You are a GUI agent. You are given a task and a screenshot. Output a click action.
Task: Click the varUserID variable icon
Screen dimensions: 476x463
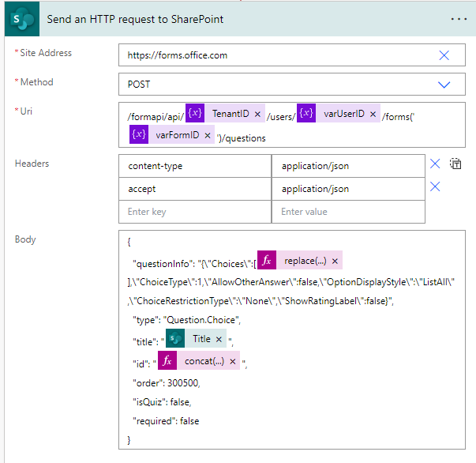point(306,113)
